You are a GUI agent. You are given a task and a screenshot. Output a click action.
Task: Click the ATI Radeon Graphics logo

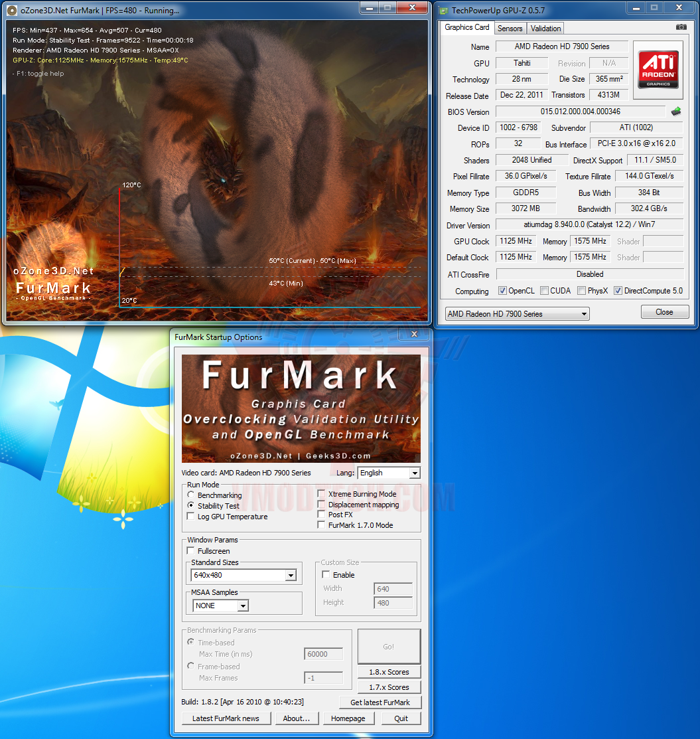point(658,70)
